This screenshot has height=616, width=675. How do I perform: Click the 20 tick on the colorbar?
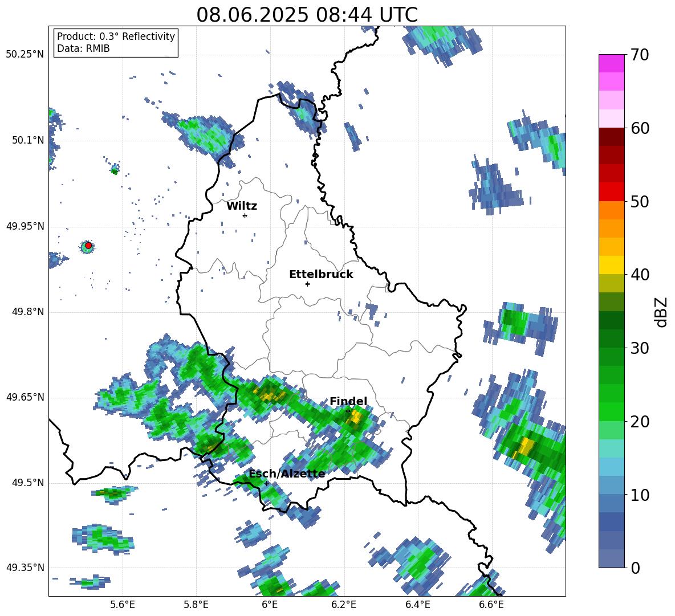(640, 422)
